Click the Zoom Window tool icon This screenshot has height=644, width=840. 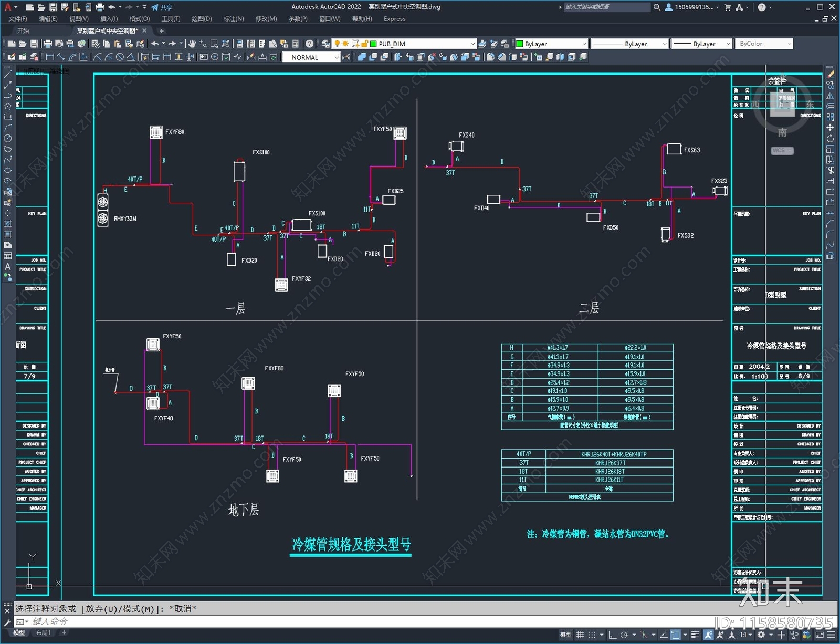(214, 44)
